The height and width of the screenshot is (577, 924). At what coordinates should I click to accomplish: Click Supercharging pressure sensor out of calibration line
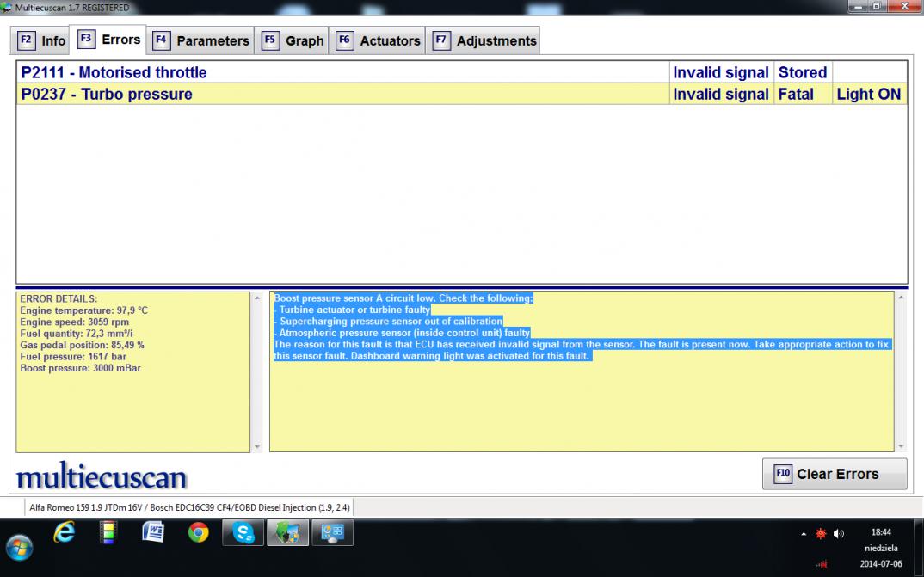pos(388,321)
